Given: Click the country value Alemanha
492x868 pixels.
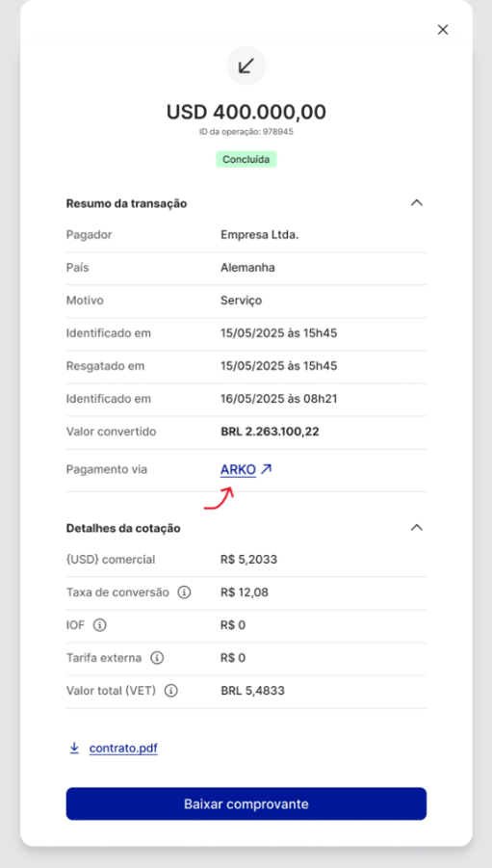Looking at the screenshot, I should 247,268.
